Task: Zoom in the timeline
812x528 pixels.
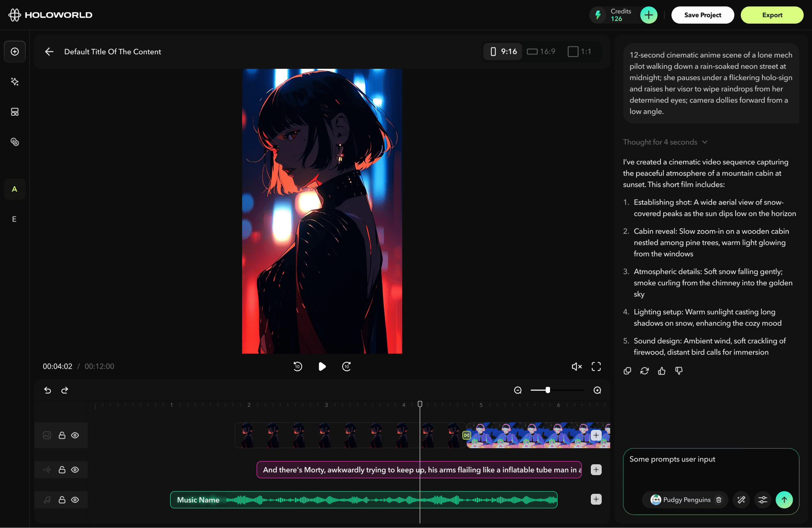Action: coord(597,390)
